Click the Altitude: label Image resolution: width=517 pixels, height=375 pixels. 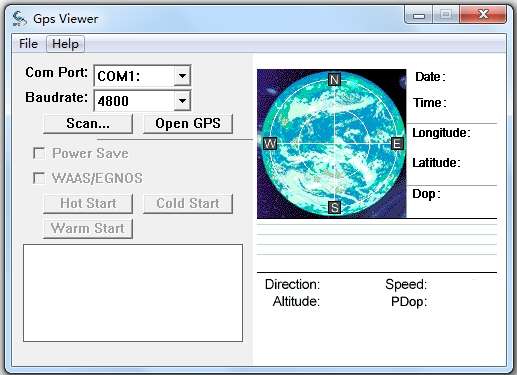point(296,301)
